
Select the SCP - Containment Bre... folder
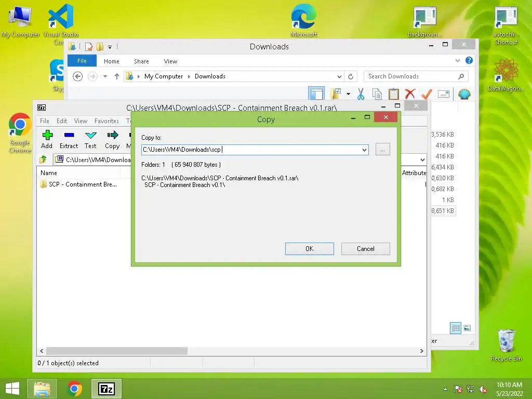pos(79,184)
